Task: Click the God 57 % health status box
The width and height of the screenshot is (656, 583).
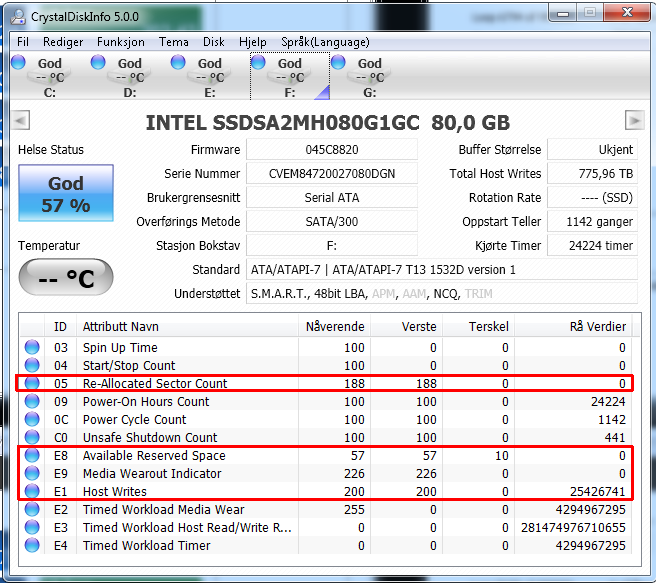Action: point(66,193)
